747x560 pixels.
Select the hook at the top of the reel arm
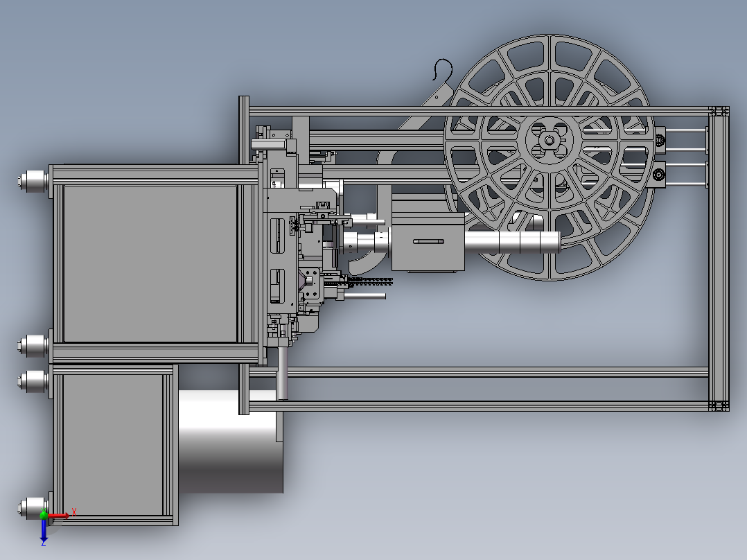point(441,69)
